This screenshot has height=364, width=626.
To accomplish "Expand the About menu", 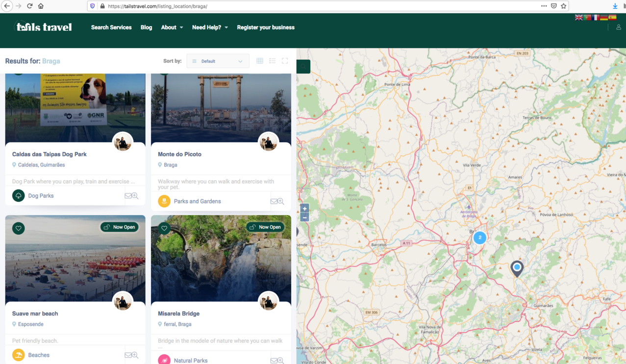I will pos(172,27).
